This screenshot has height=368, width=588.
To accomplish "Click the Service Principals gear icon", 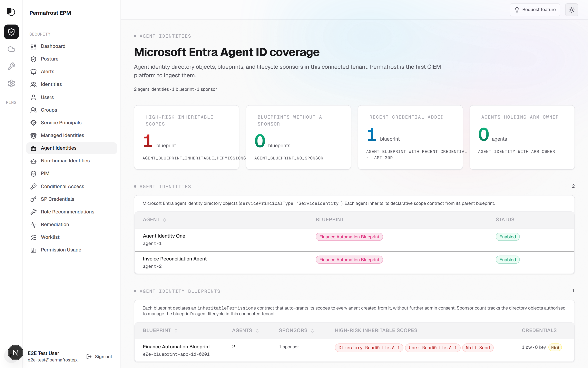I will click(33, 123).
